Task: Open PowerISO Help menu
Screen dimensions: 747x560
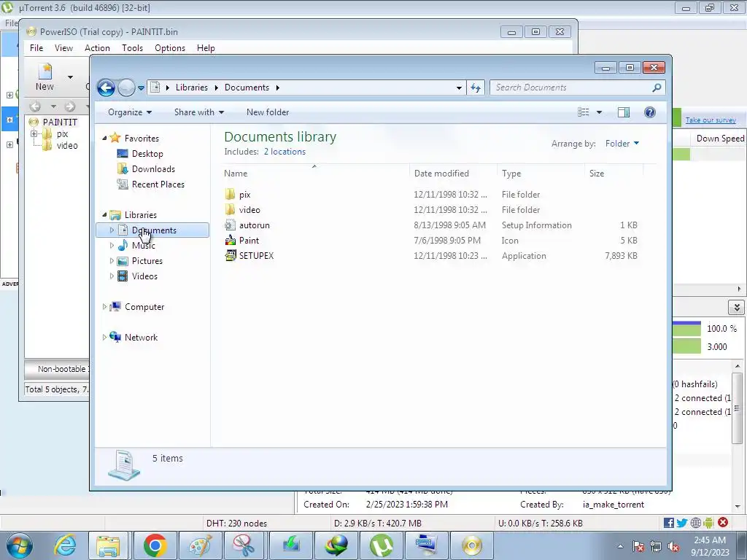Action: [x=206, y=48]
